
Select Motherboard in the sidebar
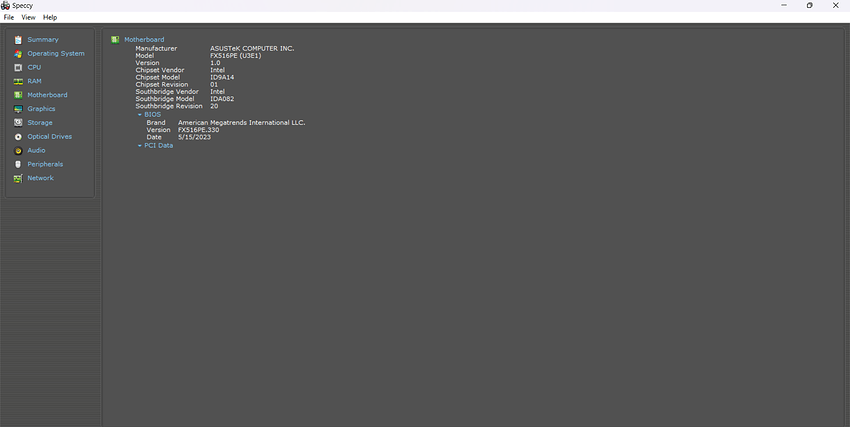48,95
